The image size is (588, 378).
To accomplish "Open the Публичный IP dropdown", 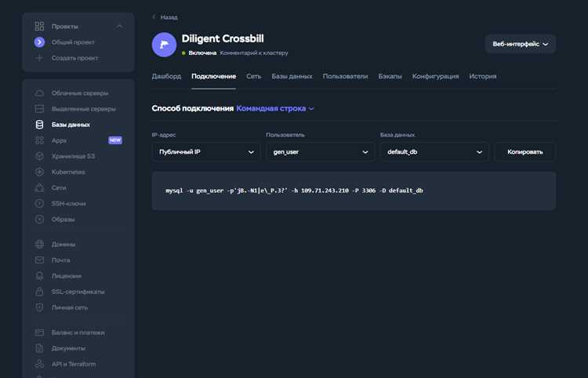I will (206, 152).
